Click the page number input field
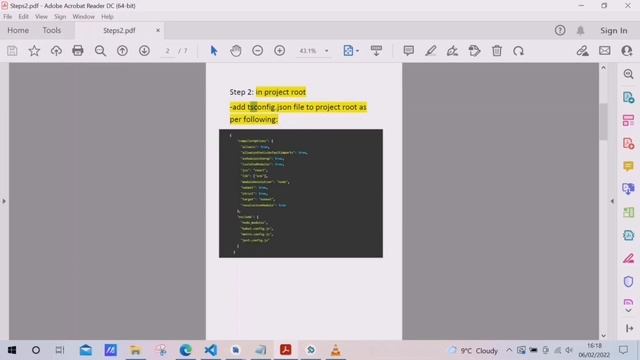This screenshot has height=360, width=640. 167,51
